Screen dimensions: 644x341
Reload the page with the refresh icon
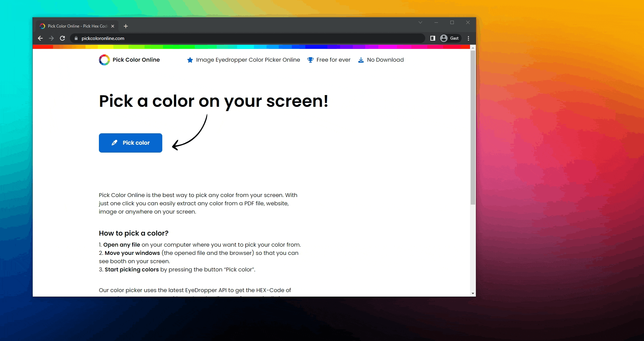(x=62, y=38)
